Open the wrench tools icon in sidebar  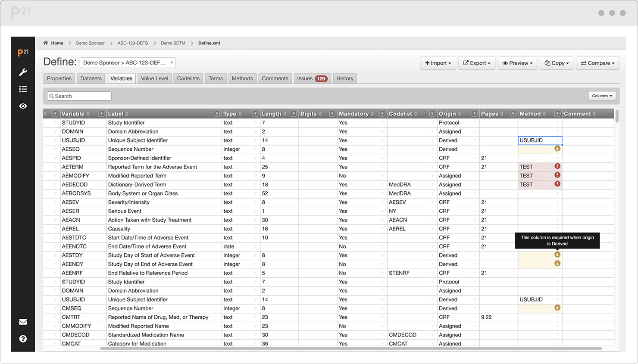(x=23, y=72)
